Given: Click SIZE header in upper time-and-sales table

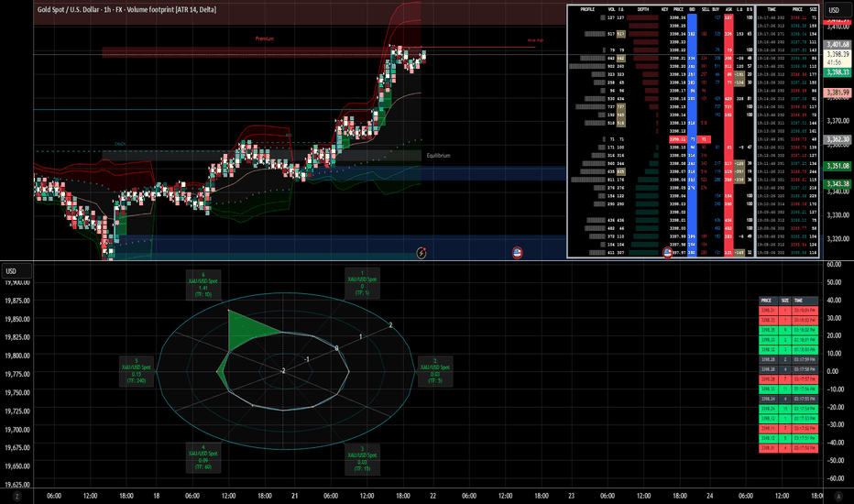Looking at the screenshot, I should pos(813,9).
